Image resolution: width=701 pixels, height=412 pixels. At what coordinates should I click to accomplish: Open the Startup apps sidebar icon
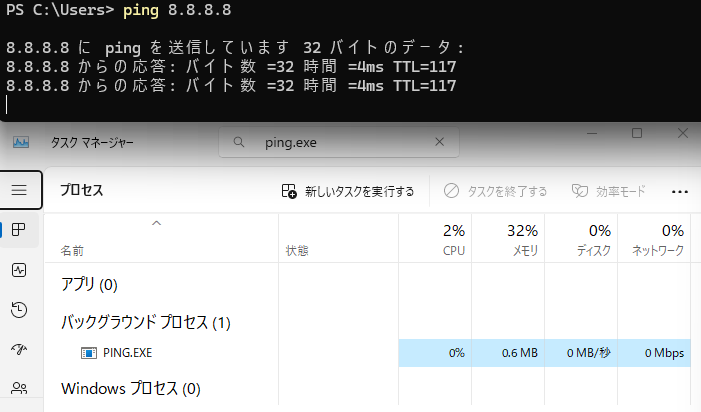pos(19,349)
